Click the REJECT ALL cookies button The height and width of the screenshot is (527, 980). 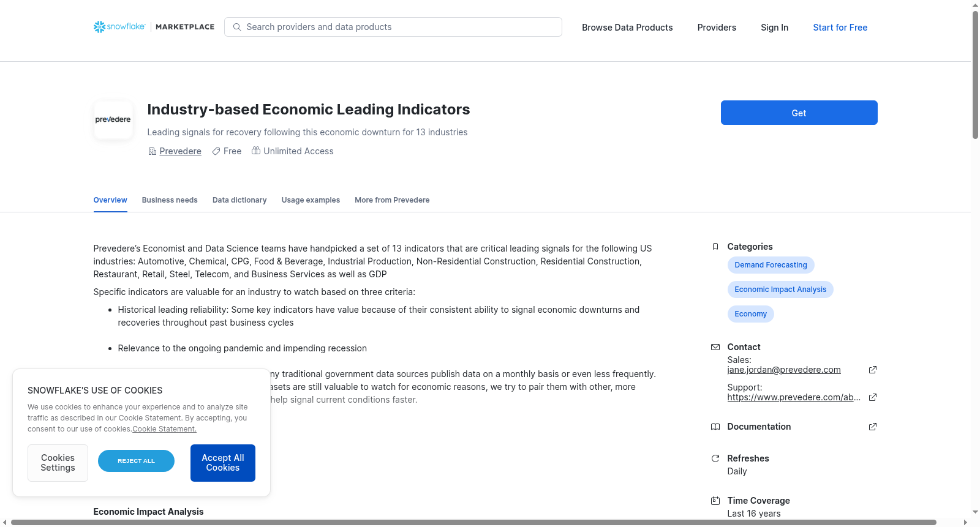136,461
